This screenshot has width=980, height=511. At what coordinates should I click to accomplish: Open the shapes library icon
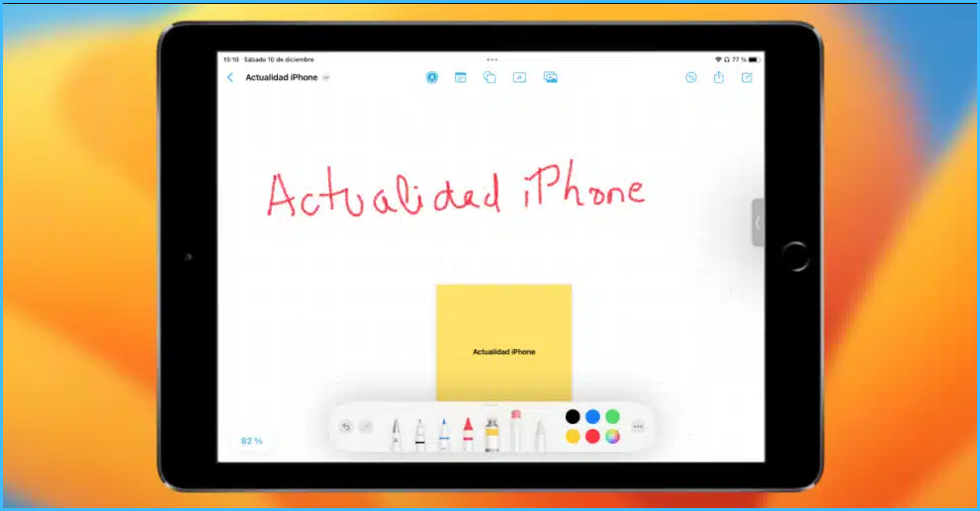click(490, 77)
